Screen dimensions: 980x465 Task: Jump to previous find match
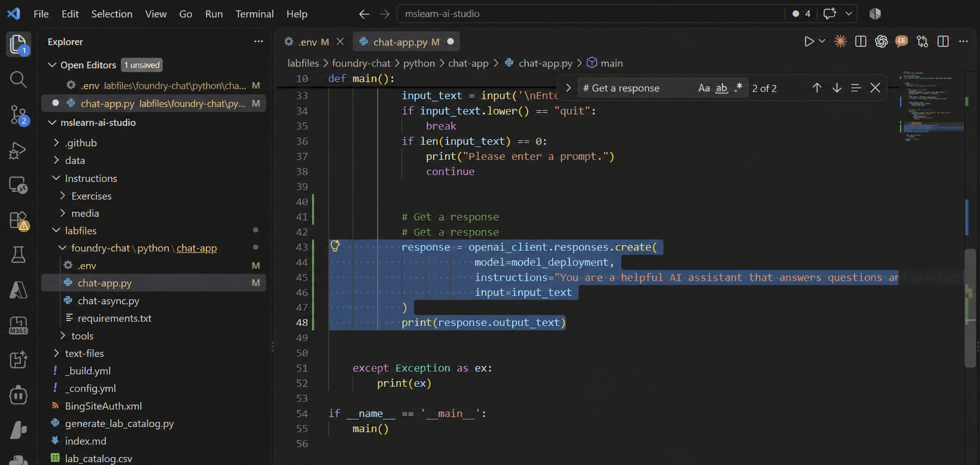click(817, 88)
